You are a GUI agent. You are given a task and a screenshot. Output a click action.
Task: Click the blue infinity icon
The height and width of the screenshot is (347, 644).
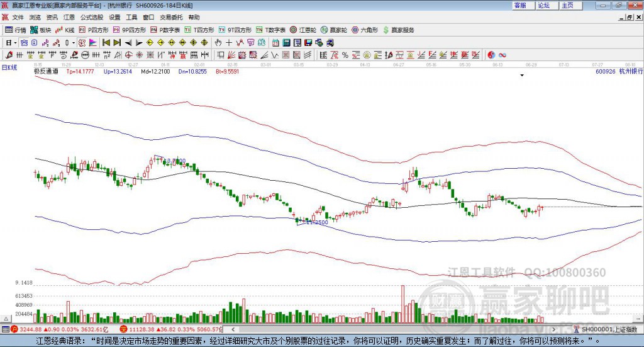click(502, 55)
